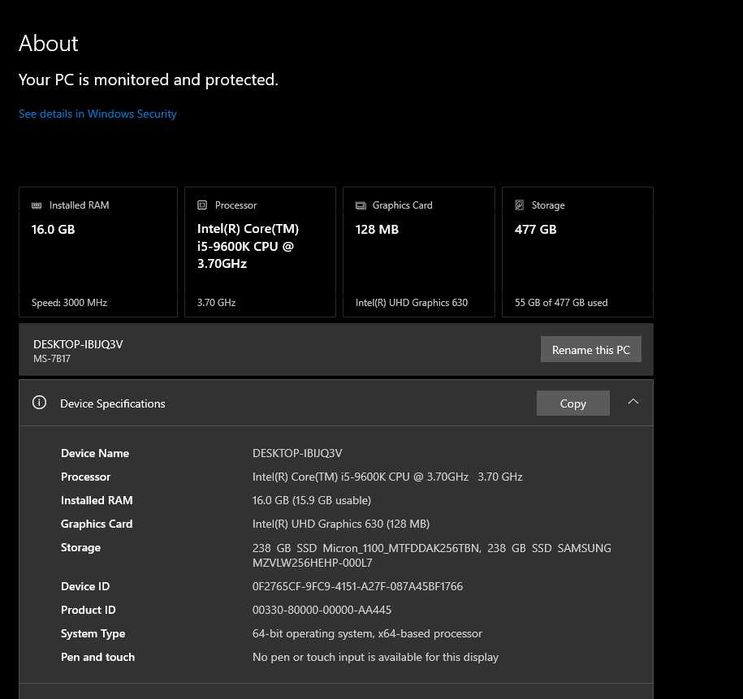743x699 pixels.
Task: Collapse the Device Specifications section chevron
Action: coord(632,402)
